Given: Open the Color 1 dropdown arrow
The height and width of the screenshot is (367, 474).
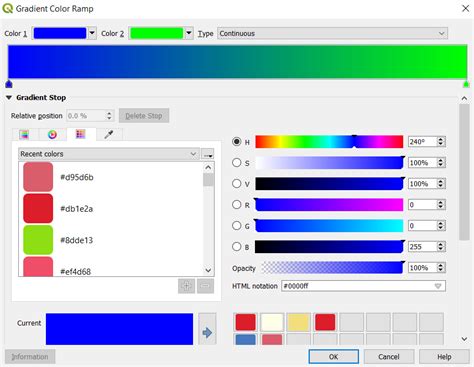Looking at the screenshot, I should tap(92, 33).
